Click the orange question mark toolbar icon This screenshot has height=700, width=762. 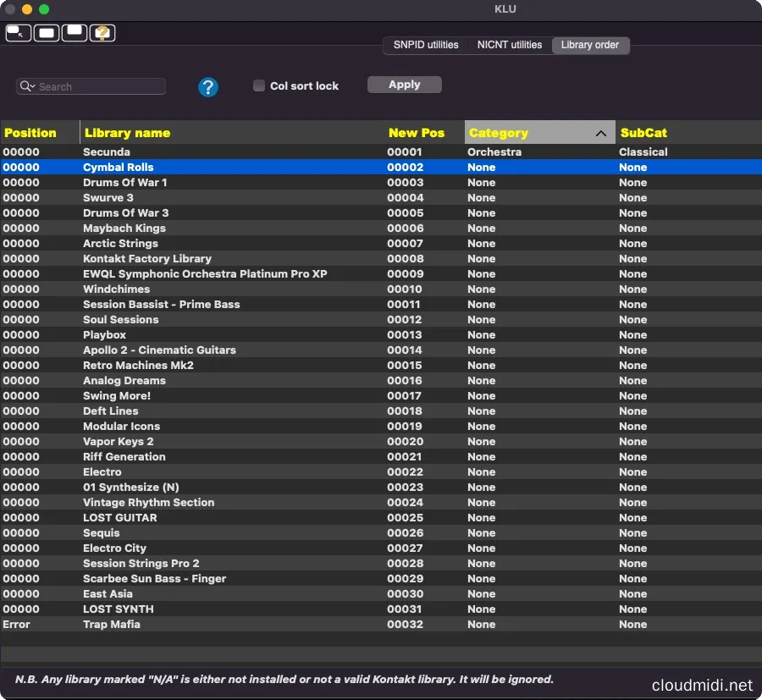[102, 33]
